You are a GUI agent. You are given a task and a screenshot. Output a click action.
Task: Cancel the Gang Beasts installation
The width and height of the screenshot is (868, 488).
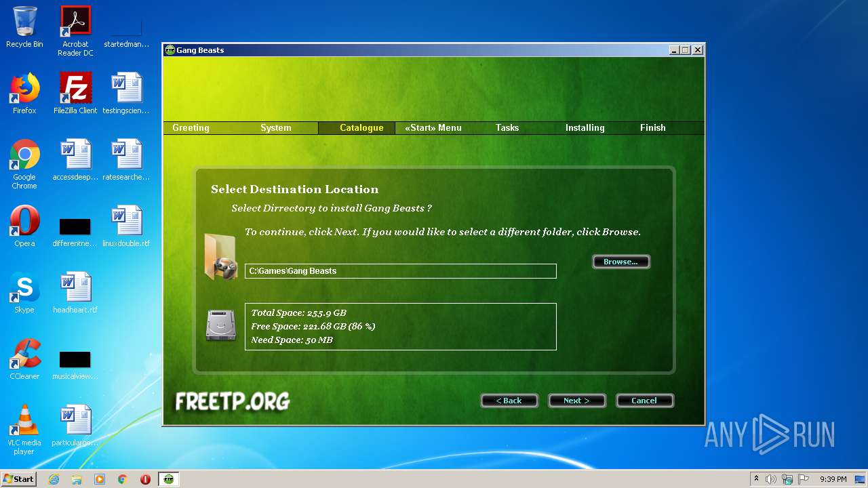click(x=645, y=401)
